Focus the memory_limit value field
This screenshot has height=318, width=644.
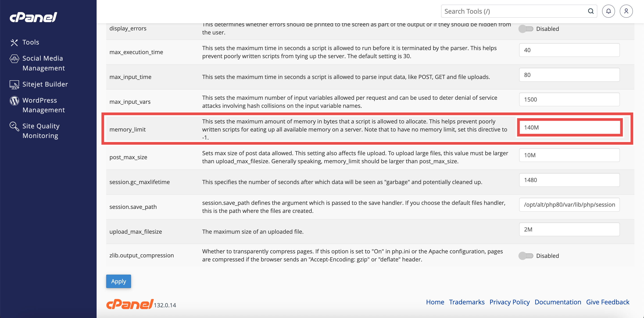coord(570,127)
